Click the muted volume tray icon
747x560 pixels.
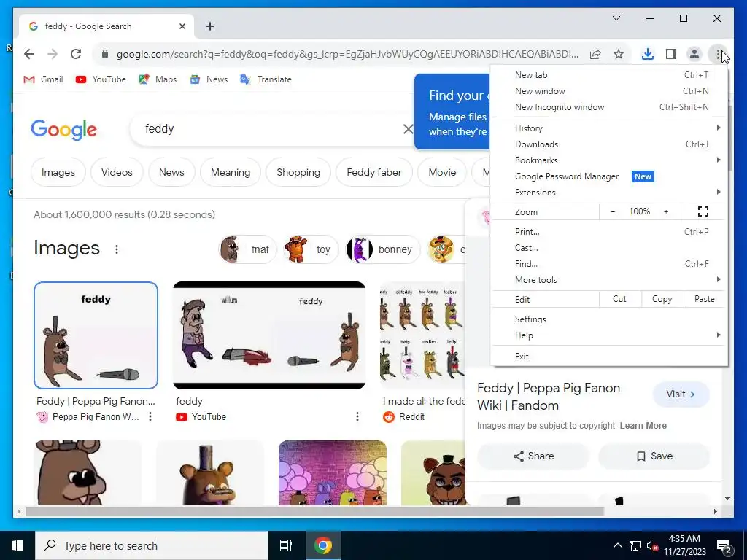[x=652, y=545]
